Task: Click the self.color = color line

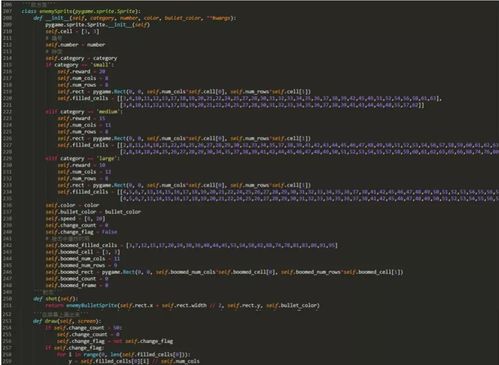Action: coord(72,205)
